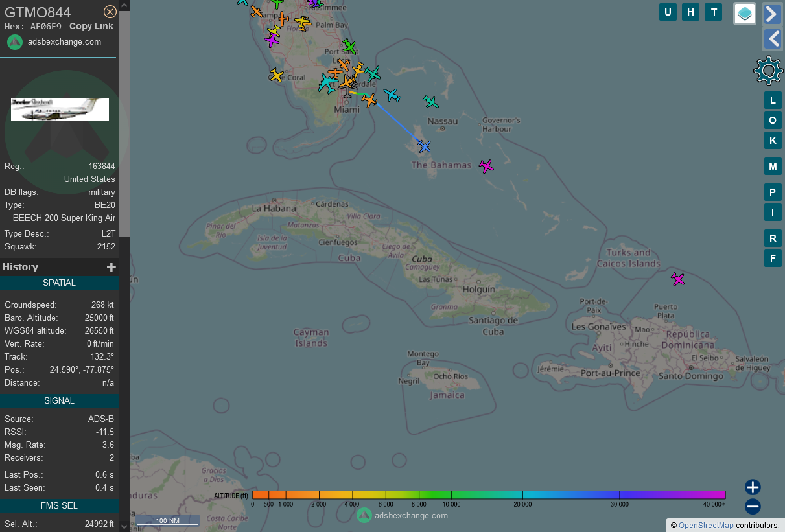Select the magenta aircraft near The Bahamas label

486,166
